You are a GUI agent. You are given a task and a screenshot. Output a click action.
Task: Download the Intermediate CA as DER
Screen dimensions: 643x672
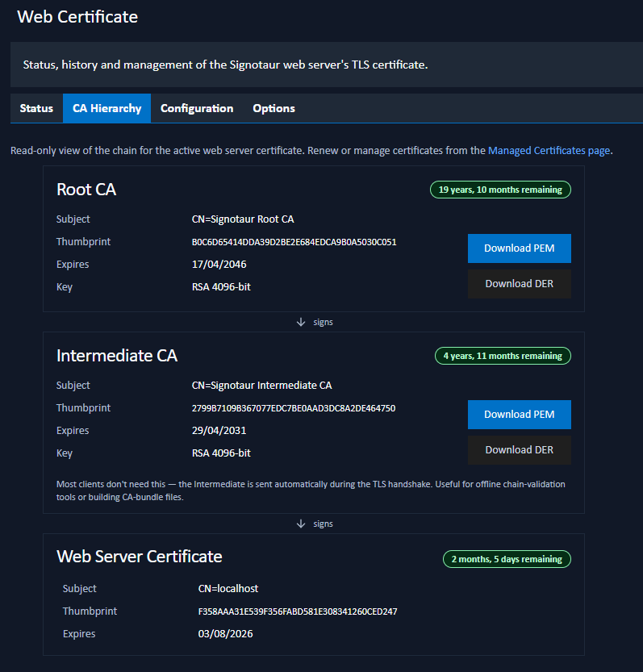519,450
